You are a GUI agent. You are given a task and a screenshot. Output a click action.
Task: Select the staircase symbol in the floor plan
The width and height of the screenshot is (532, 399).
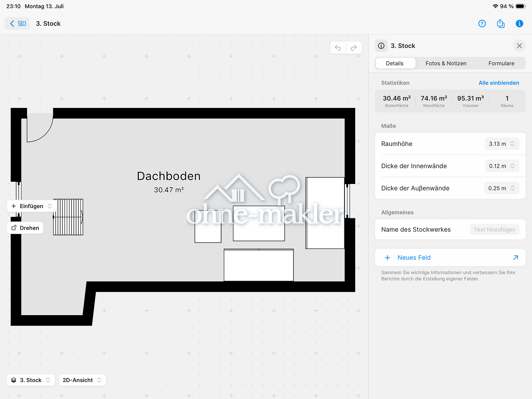68,217
